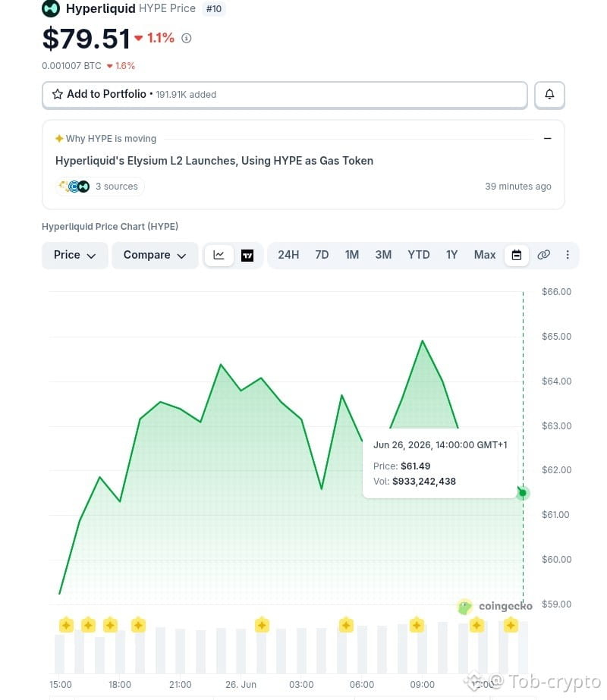Click the news marker above 26. Jun

[x=262, y=625]
